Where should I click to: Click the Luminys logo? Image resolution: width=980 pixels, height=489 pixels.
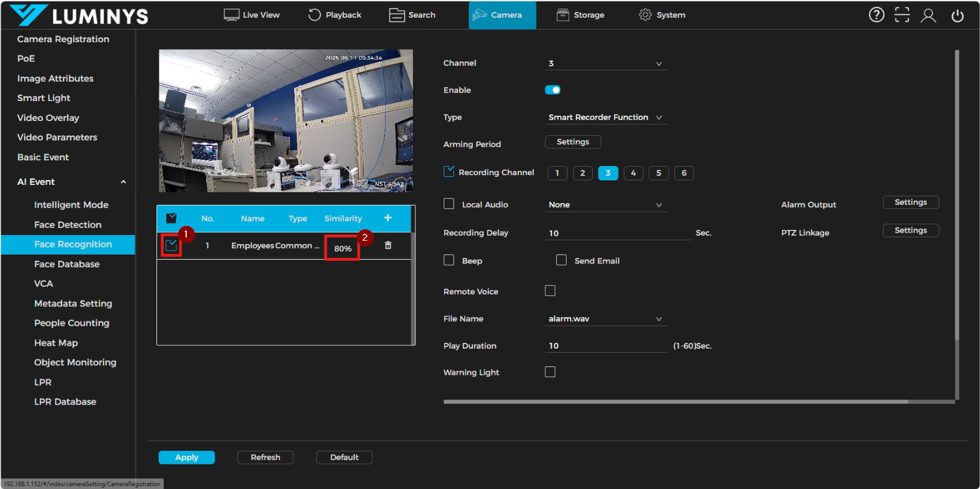tap(79, 15)
